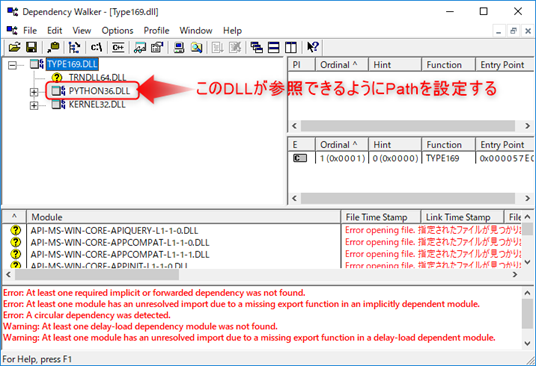Select PYTHON36.DLL in module tree
This screenshot has height=366, width=536.
[99, 91]
